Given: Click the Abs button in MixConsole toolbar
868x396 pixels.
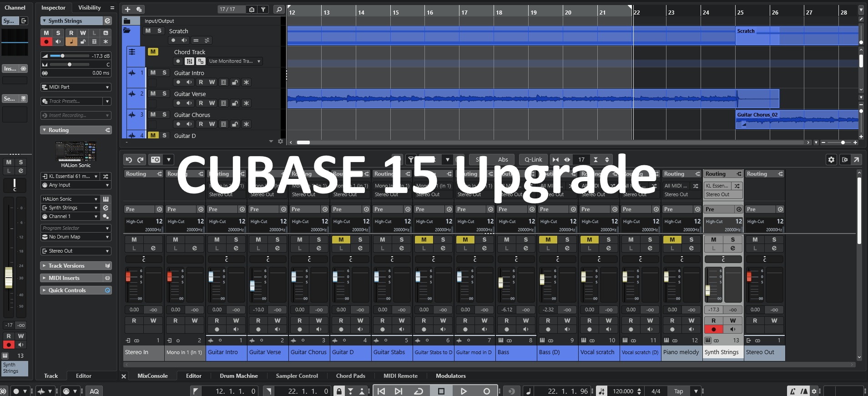Looking at the screenshot, I should 503,160.
